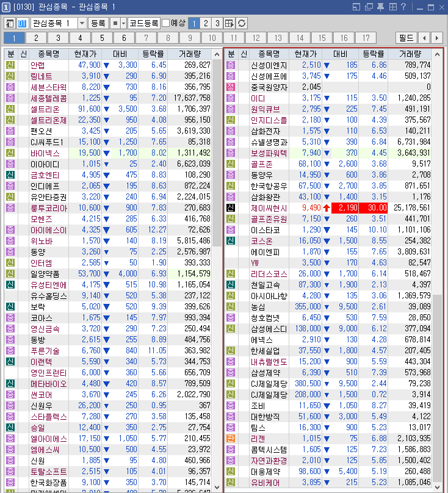
Task: Select stock name 유비케어
Action: tap(266, 482)
